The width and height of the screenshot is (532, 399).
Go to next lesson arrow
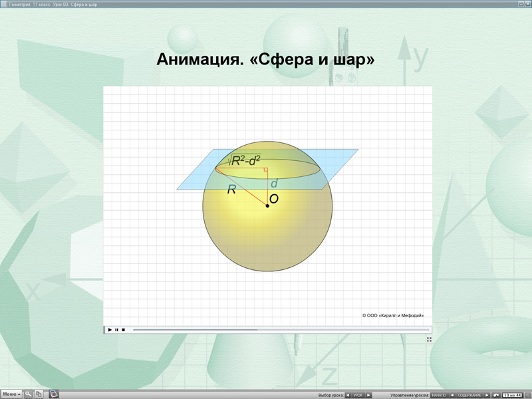[369, 395]
